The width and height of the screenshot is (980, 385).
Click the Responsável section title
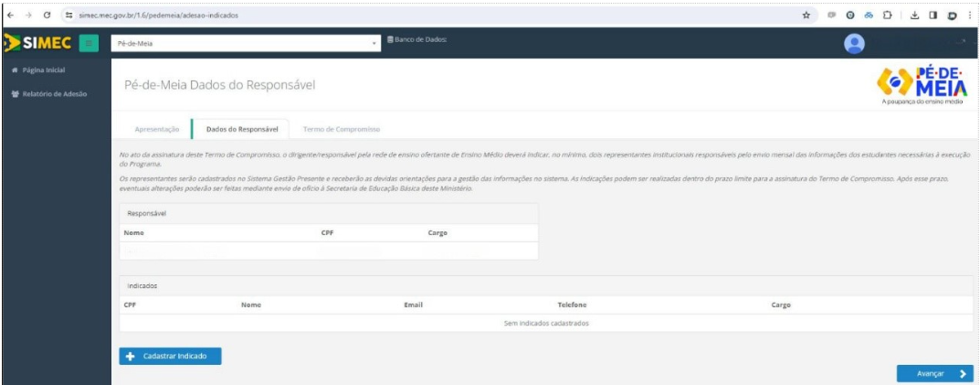[x=147, y=213]
